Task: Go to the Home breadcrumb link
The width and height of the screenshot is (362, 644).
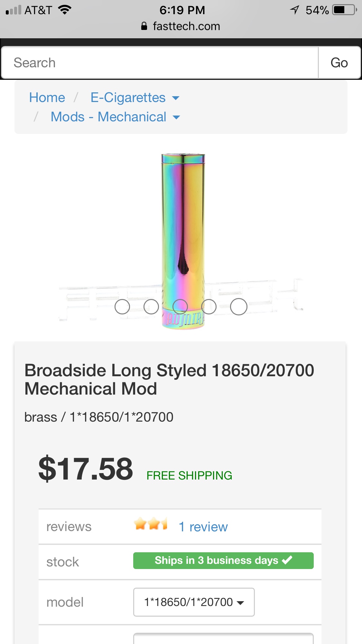Action: click(x=47, y=98)
